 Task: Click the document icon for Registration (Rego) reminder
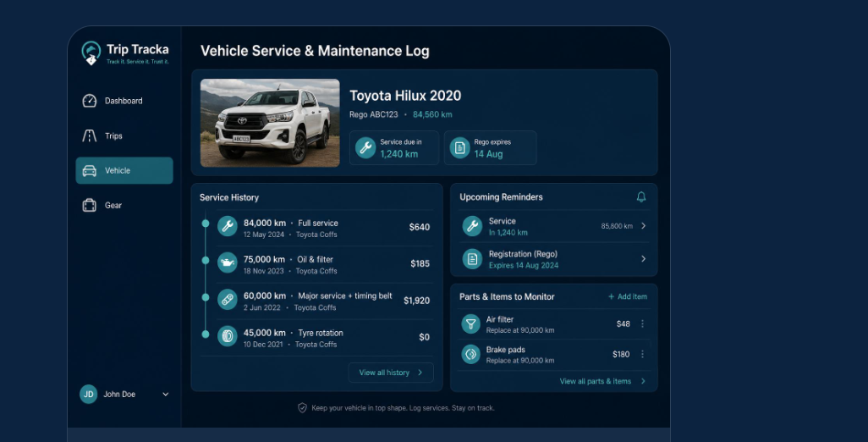(x=472, y=258)
